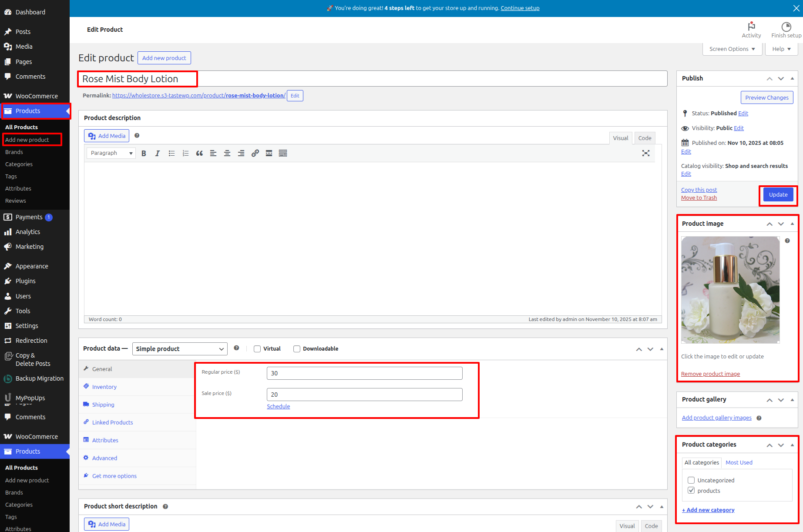Open the Paragraph format dropdown
Viewport: 803px width, 532px height.
point(111,153)
